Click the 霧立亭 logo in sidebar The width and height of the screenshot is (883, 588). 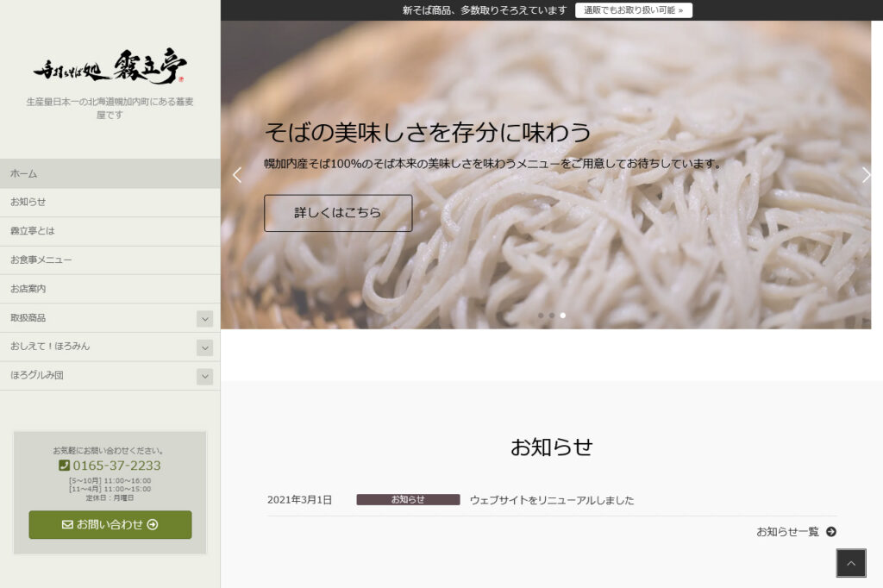(110, 67)
